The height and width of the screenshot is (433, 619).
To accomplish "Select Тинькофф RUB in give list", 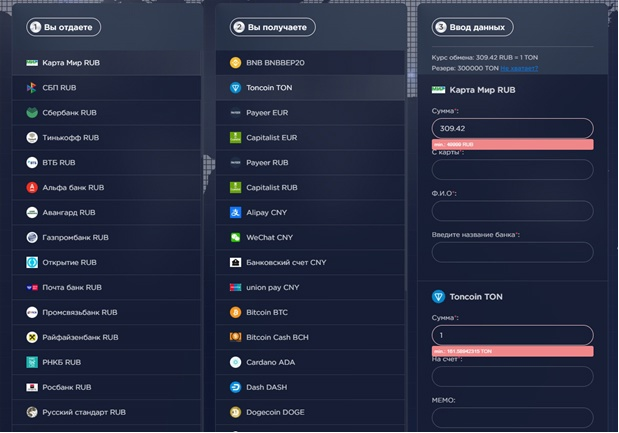I will click(x=107, y=138).
